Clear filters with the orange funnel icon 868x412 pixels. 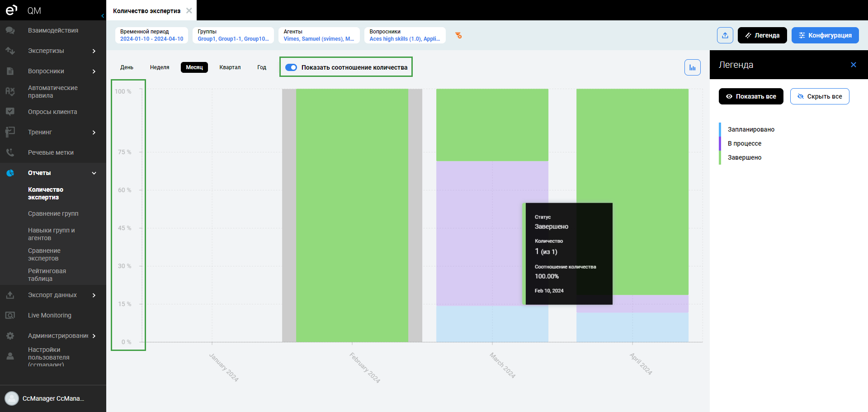(458, 35)
